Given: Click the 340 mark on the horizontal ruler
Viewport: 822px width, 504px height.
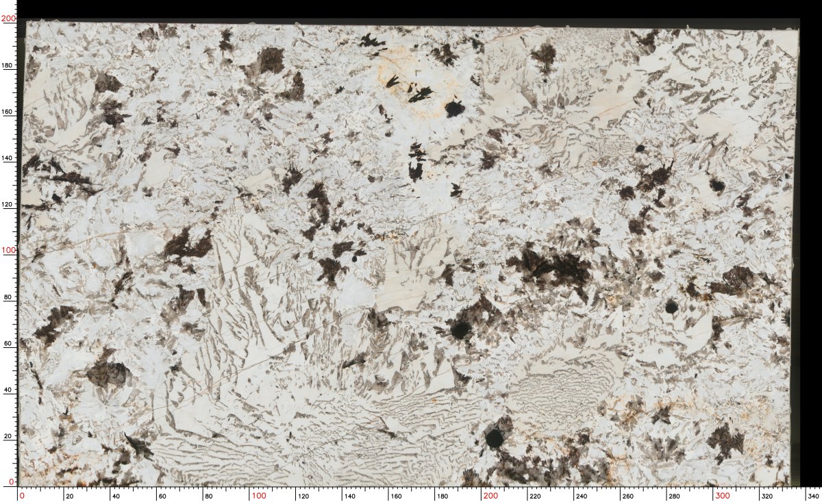Looking at the screenshot, I should pyautogui.click(x=814, y=496).
